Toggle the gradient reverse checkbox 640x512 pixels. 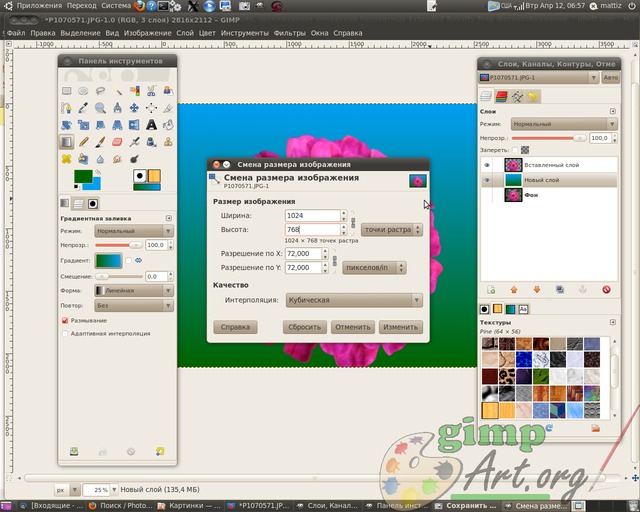click(x=129, y=260)
